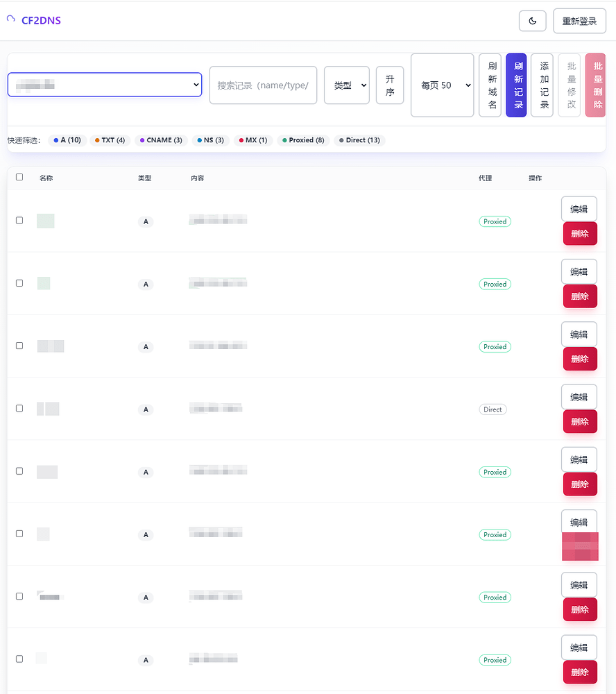Filter records by MX (1) chip

pyautogui.click(x=253, y=140)
